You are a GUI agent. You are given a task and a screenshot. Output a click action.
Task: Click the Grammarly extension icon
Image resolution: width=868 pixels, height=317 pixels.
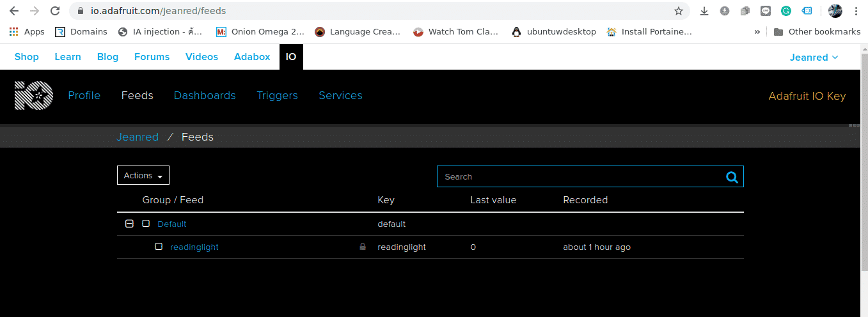tap(786, 11)
